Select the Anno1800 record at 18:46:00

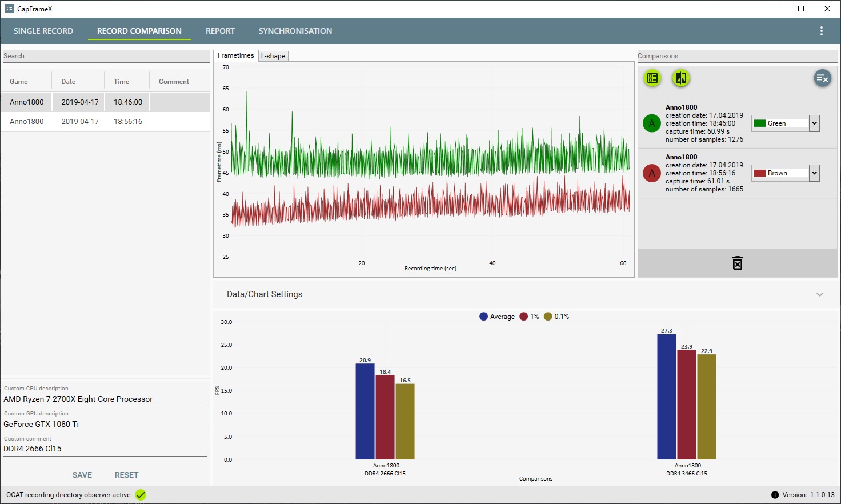[105, 102]
